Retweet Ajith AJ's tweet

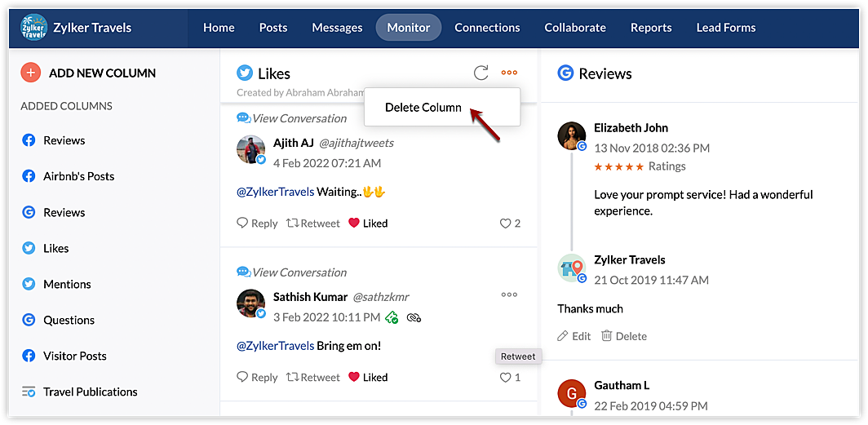pos(312,224)
